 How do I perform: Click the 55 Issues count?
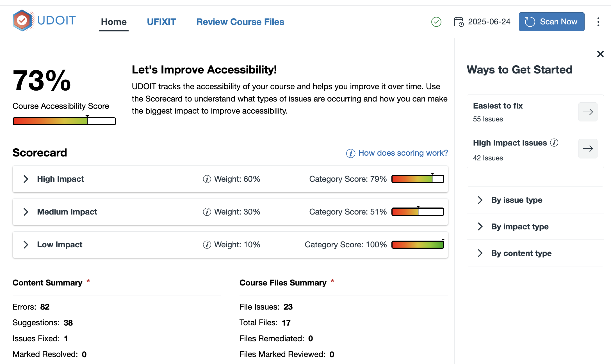[488, 119]
